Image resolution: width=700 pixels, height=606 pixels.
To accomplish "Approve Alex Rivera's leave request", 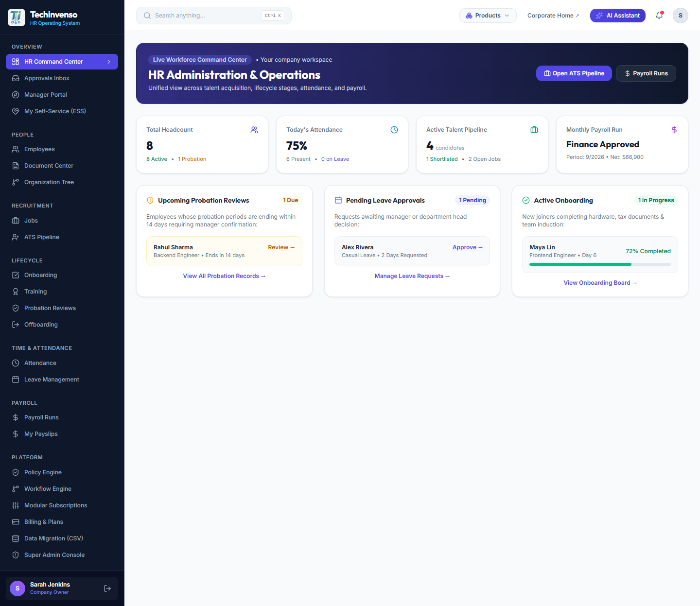I will coord(468,247).
